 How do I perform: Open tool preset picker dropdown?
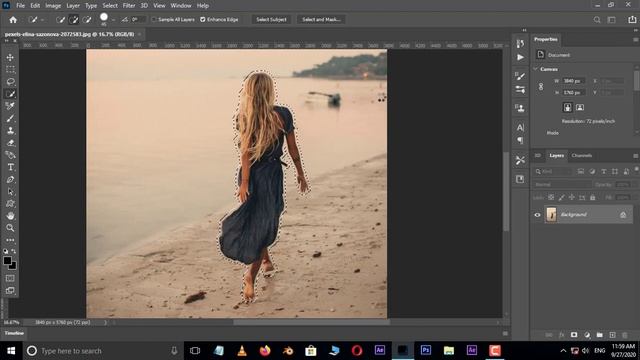42,20
